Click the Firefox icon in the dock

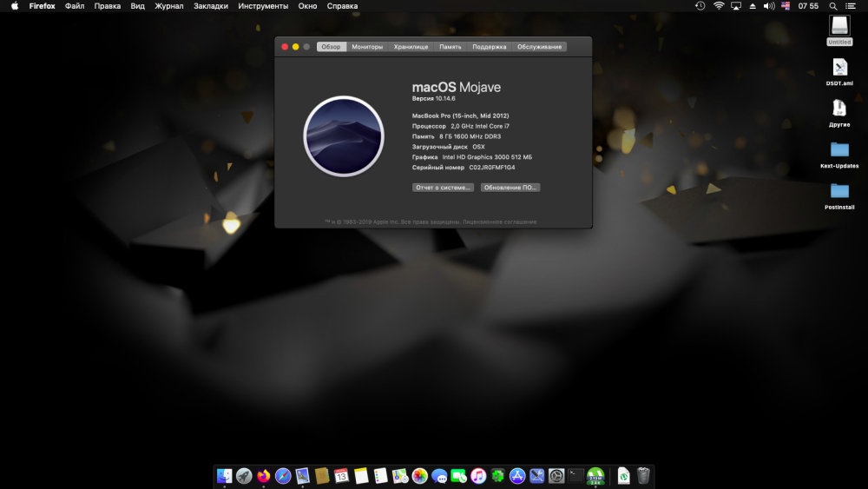pos(264,476)
